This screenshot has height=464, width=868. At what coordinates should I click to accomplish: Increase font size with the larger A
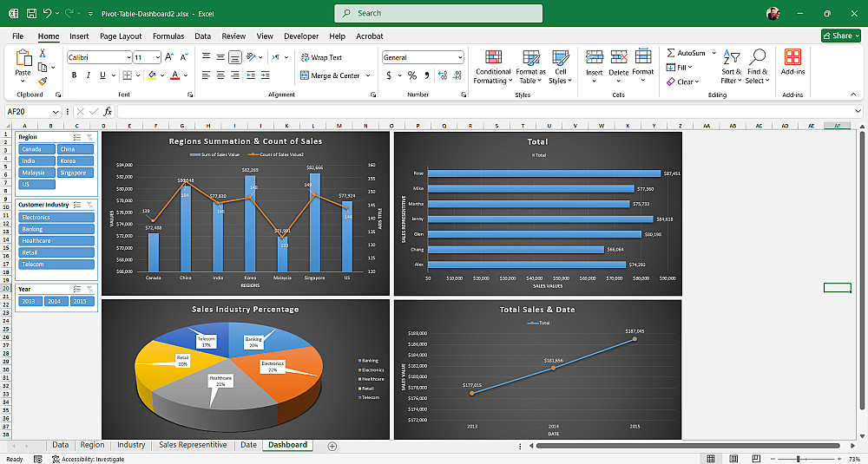pos(169,57)
